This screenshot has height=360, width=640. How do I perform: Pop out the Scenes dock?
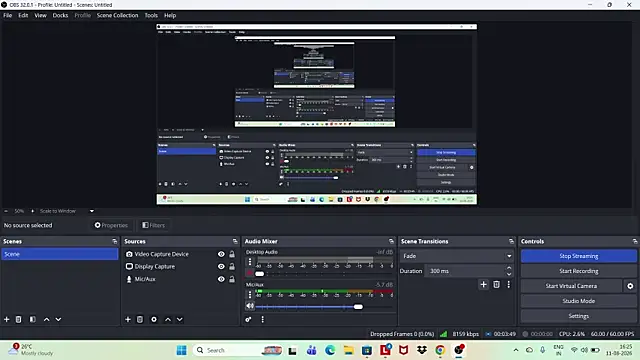(x=115, y=241)
